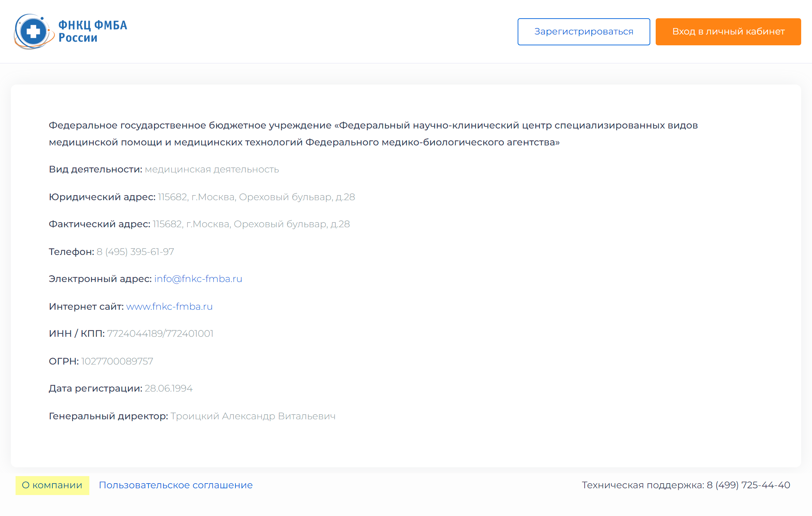This screenshot has width=812, height=516.
Task: Click the director name Троицкий Александр Витальевич
Action: [x=253, y=416]
